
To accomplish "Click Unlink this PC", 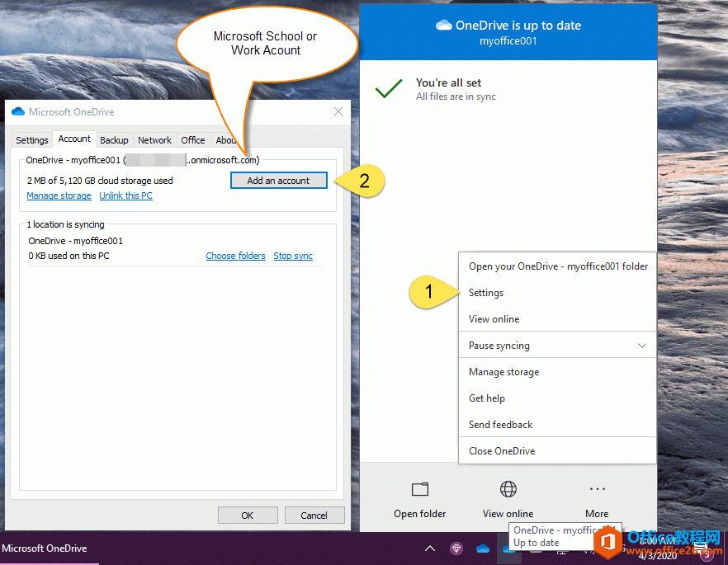I will (125, 195).
